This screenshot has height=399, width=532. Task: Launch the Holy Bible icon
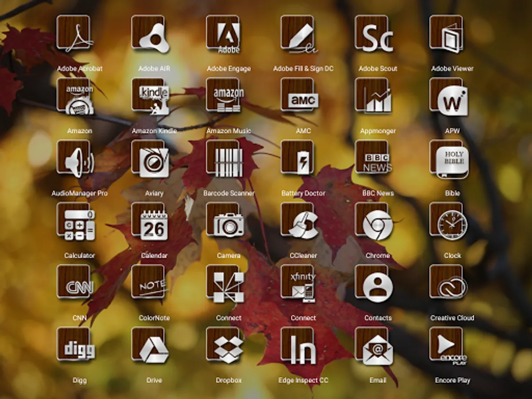(x=449, y=159)
